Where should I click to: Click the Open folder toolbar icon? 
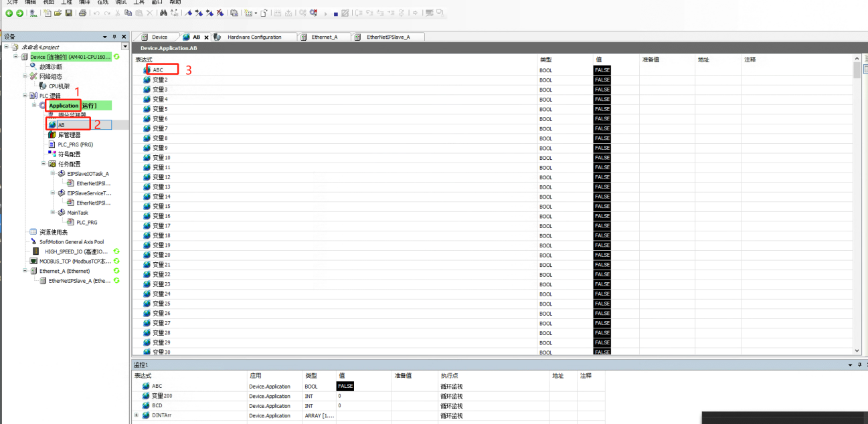(58, 13)
